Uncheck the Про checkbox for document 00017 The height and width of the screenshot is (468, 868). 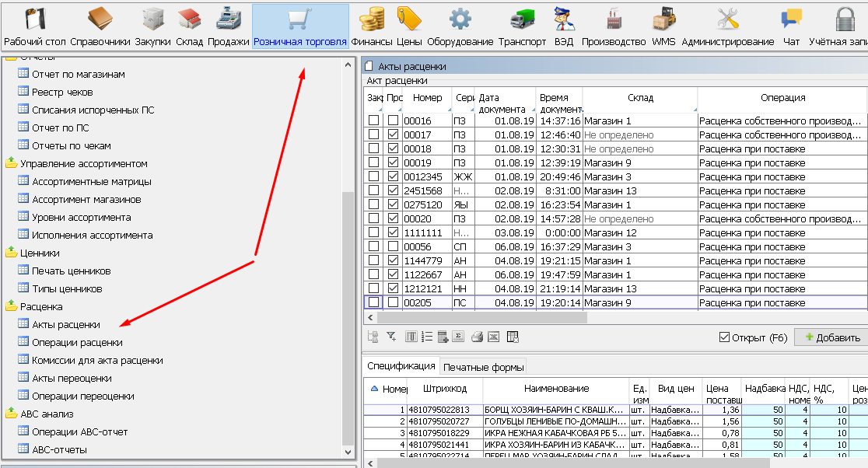pyautogui.click(x=394, y=135)
